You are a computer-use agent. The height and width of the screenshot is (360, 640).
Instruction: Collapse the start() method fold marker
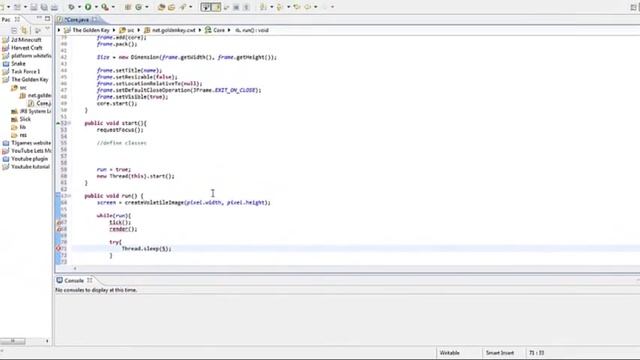click(x=69, y=123)
